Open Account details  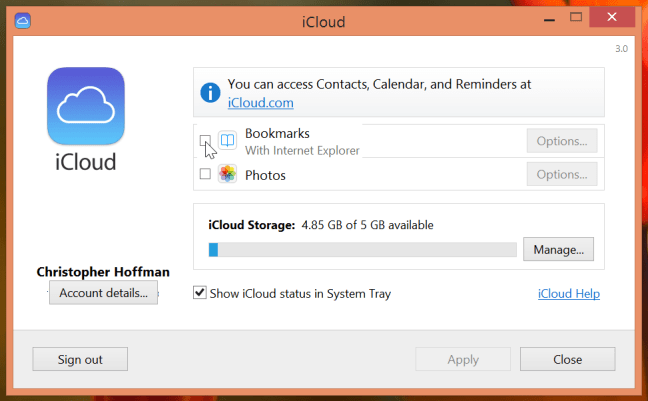point(103,293)
